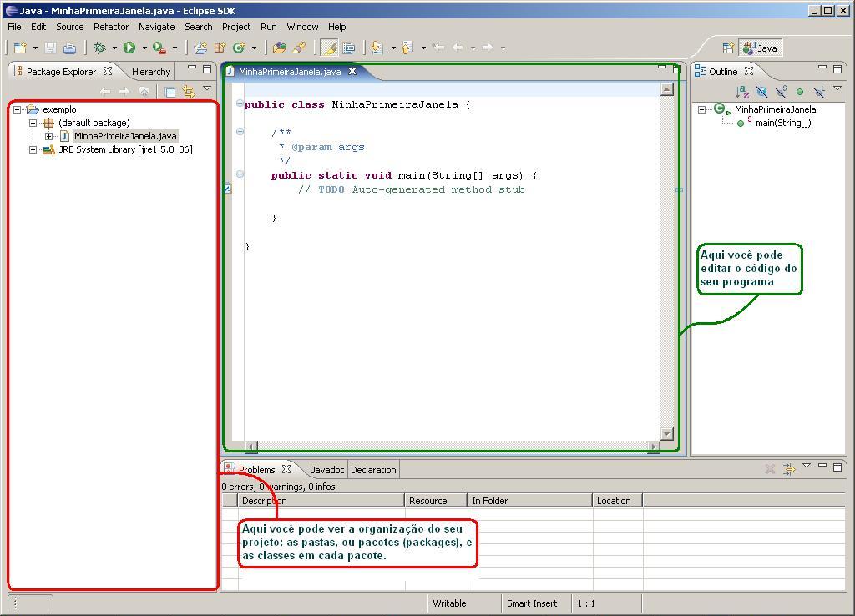
Task: Start debugging with the bug icon
Action: coord(99,48)
